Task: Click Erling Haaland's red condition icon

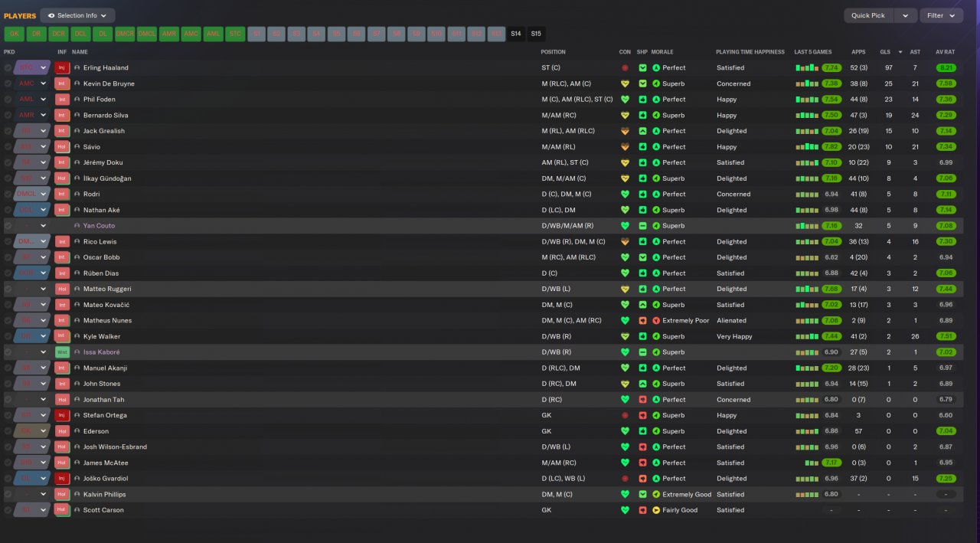Action: (x=625, y=67)
